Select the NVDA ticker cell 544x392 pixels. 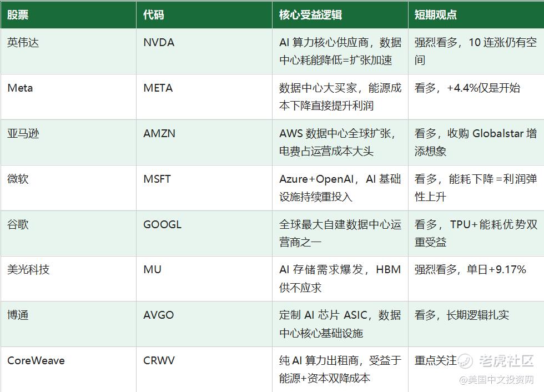click(x=204, y=51)
